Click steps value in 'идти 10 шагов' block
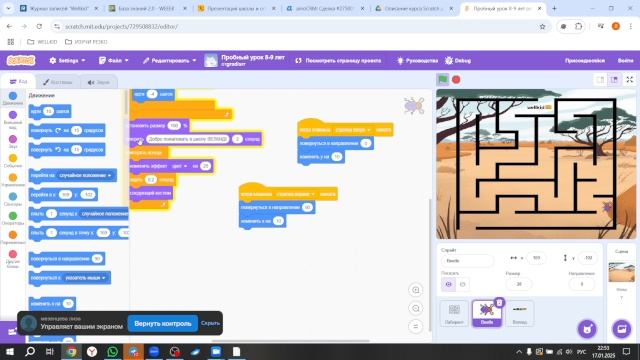 (x=49, y=111)
